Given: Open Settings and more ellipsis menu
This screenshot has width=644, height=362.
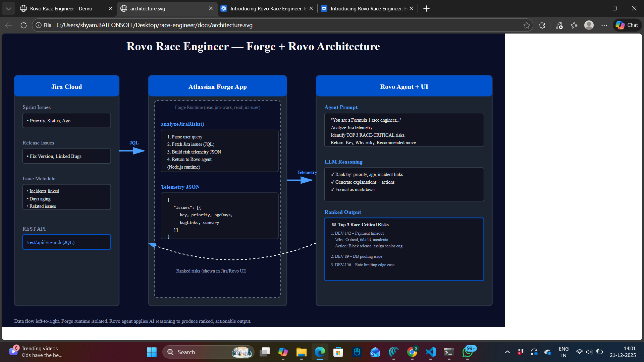Looking at the screenshot, I should point(604,25).
